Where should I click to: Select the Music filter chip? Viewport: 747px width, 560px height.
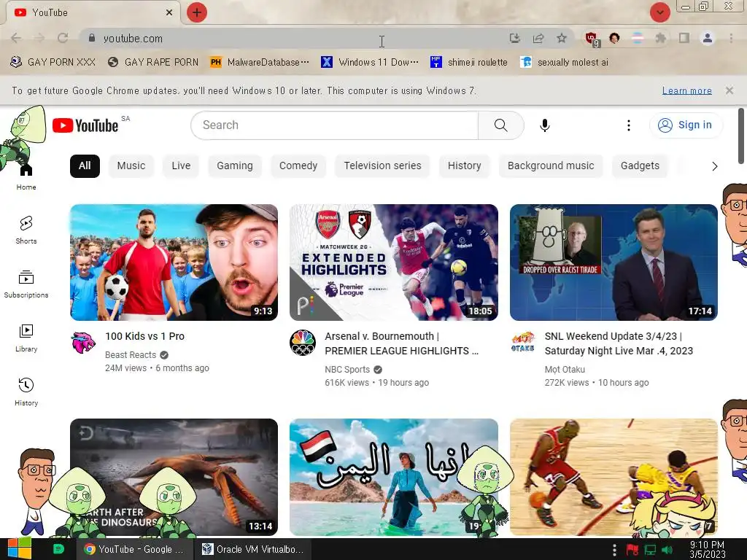coord(131,166)
